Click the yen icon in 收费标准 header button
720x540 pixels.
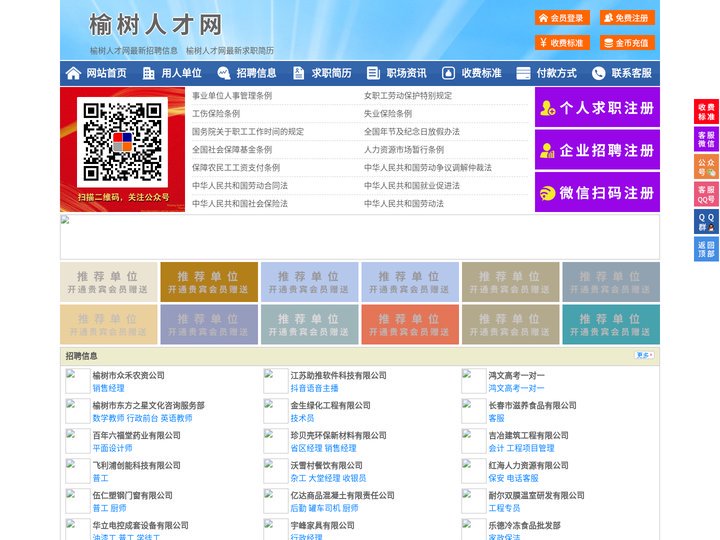click(x=543, y=43)
